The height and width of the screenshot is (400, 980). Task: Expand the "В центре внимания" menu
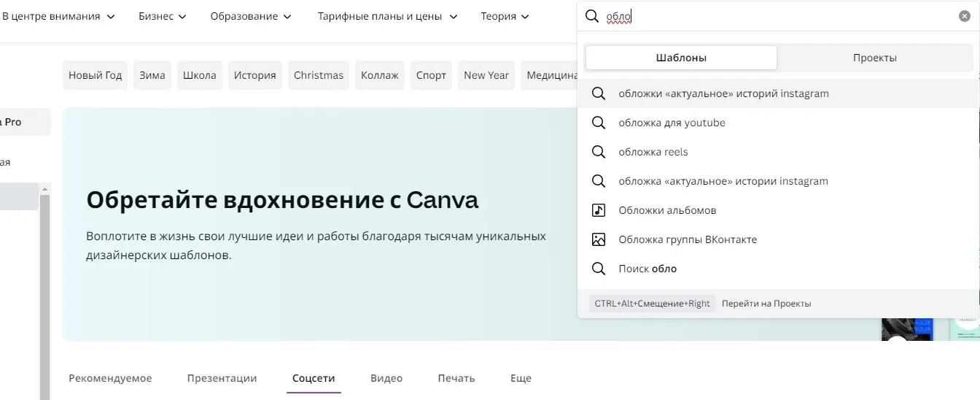(58, 16)
